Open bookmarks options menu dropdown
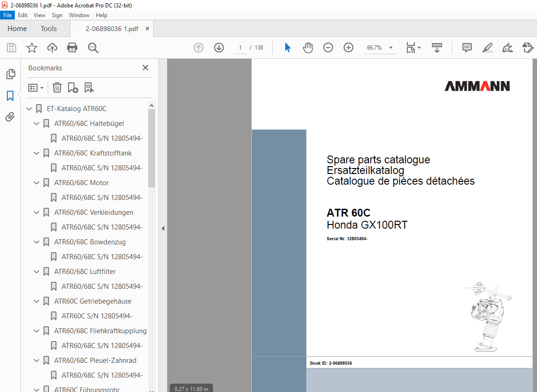Viewport: 537px width, 392px height. (x=36, y=87)
